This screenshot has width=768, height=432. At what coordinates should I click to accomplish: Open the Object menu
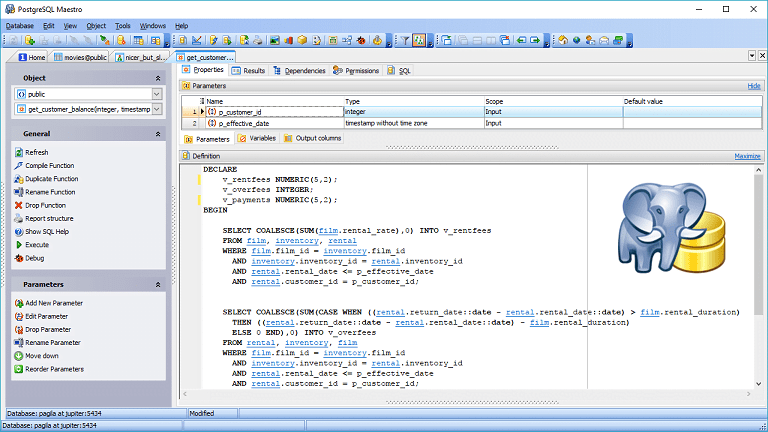(96, 26)
